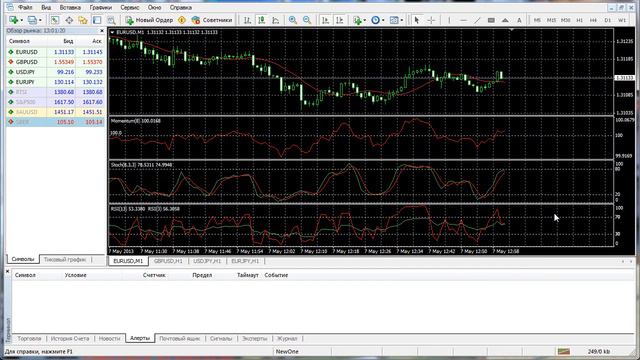
Task: Switch to the USDJPY,H1 chart tab
Action: click(207, 261)
